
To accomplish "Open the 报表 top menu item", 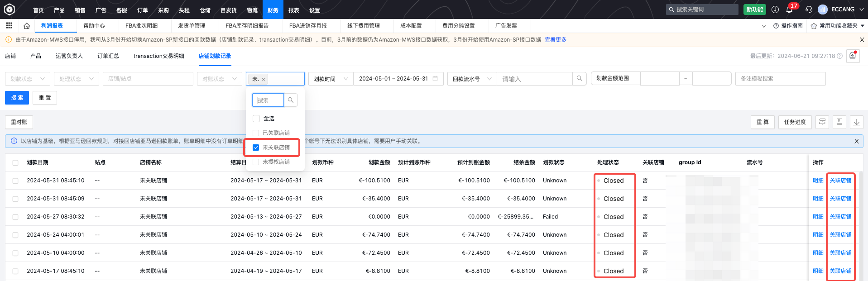I will pos(294,10).
